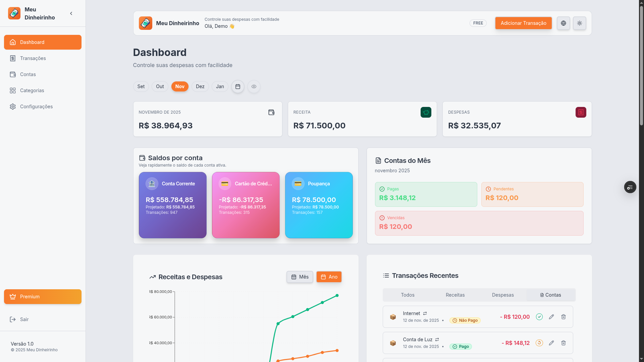Collapse the sidebar with chevron arrow

click(x=71, y=13)
